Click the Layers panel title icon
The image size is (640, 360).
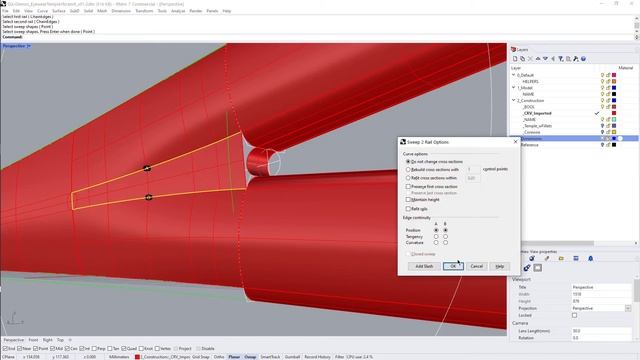click(513, 49)
